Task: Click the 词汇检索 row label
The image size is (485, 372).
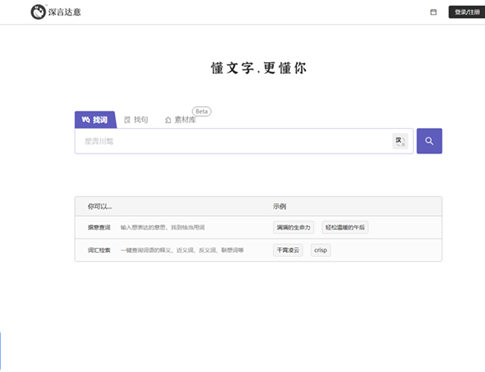Action: [99, 250]
